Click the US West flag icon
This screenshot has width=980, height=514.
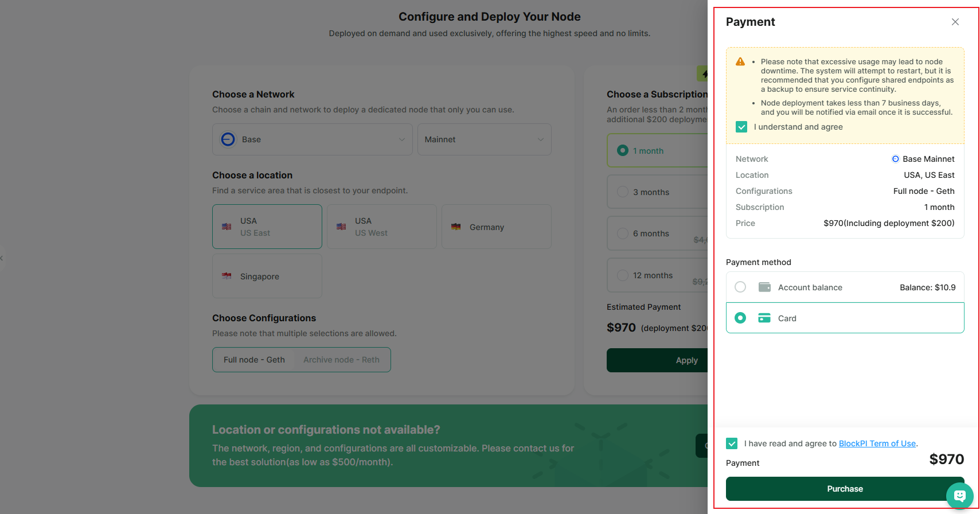click(x=341, y=227)
